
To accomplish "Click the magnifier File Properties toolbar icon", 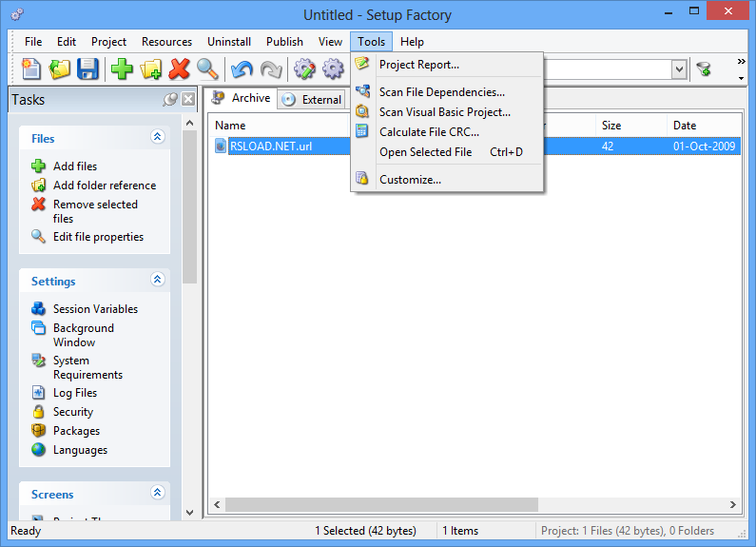I will tap(208, 69).
